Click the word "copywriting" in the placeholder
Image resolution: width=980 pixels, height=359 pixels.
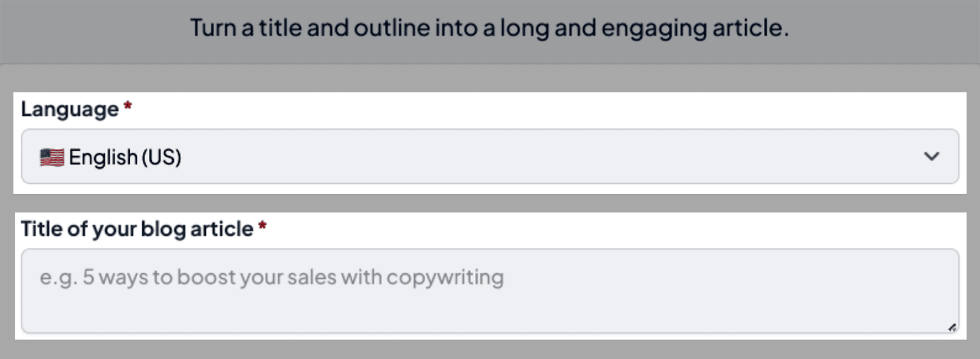tap(445, 278)
